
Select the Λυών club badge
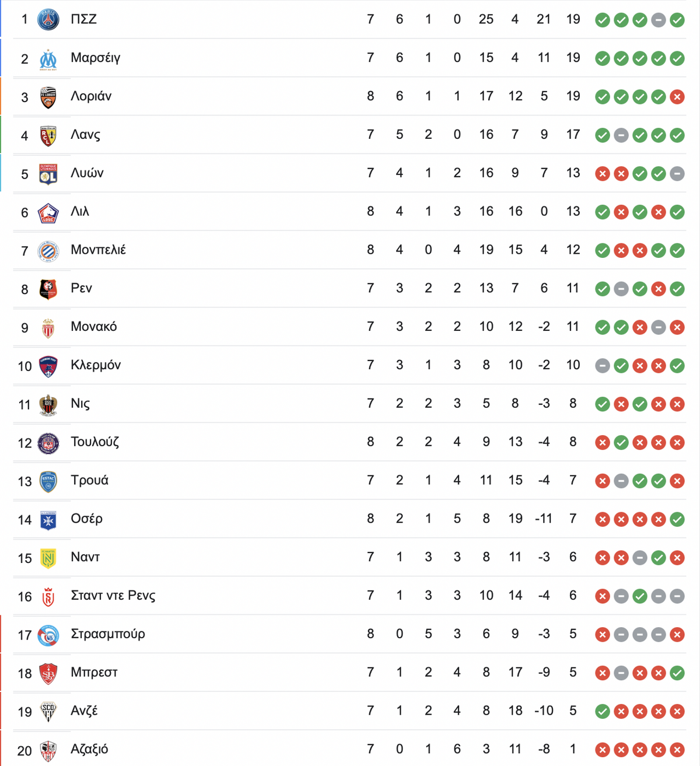[48, 174]
